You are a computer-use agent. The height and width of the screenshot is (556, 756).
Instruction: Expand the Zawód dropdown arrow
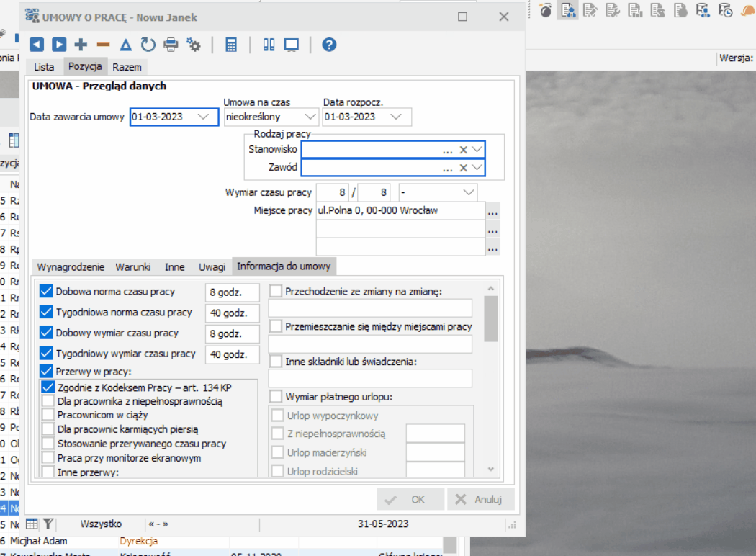click(477, 167)
